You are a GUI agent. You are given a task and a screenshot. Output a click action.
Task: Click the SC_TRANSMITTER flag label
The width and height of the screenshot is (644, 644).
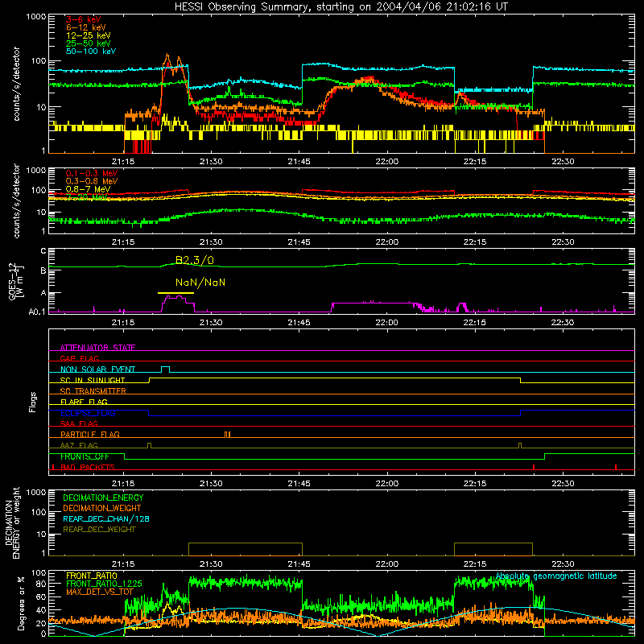(93, 390)
